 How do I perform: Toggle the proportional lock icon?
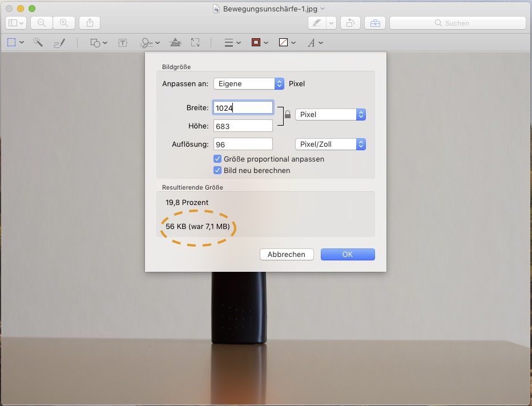click(288, 114)
